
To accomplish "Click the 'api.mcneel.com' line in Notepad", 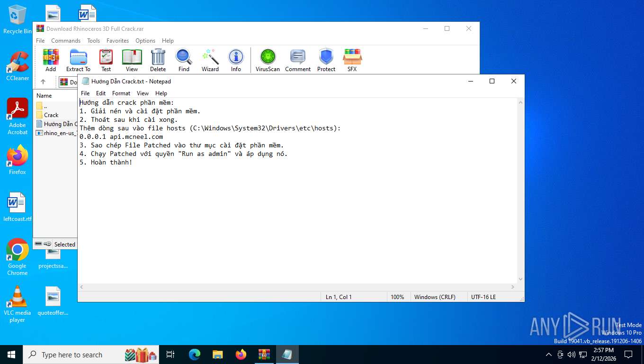I will (121, 136).
